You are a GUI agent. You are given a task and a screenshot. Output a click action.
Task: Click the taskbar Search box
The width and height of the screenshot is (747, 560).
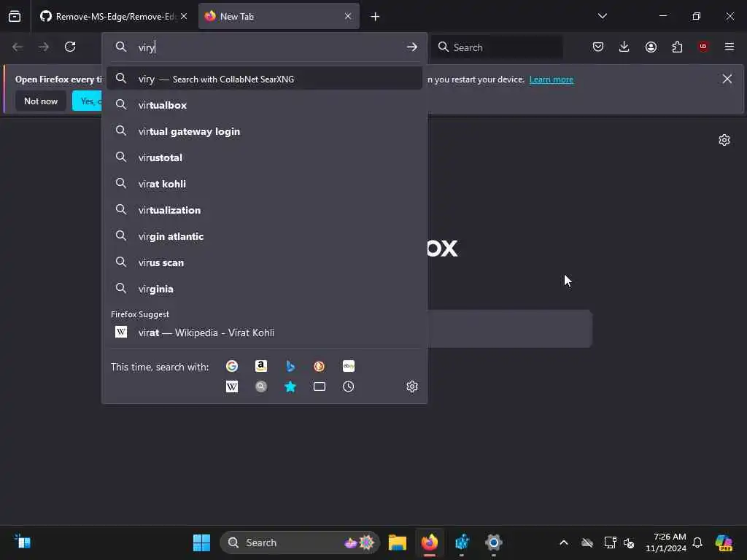[x=300, y=542]
